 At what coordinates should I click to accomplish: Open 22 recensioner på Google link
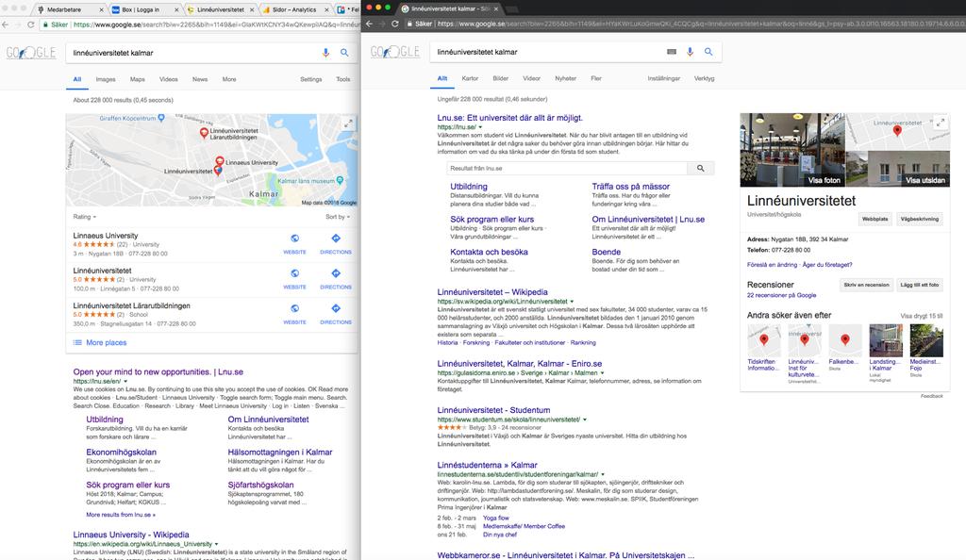click(781, 295)
